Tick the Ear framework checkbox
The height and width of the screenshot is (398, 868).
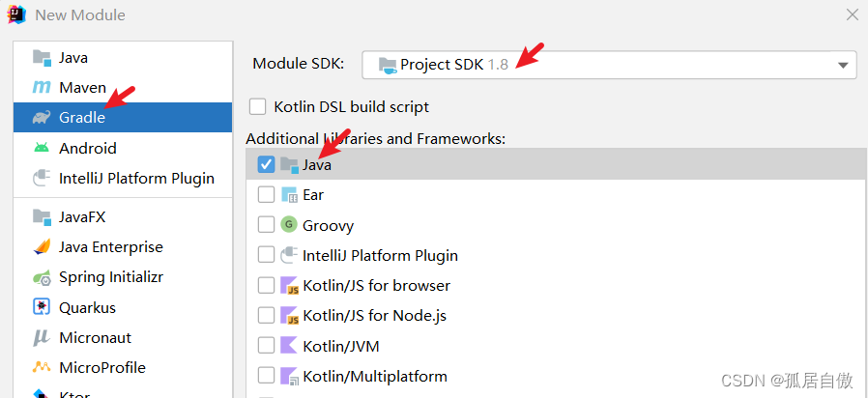[266, 195]
